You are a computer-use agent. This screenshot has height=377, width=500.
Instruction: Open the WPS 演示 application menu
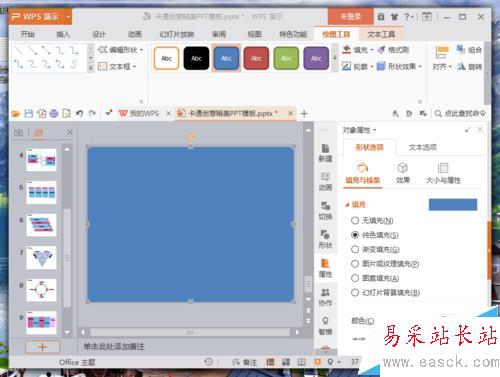40,17
